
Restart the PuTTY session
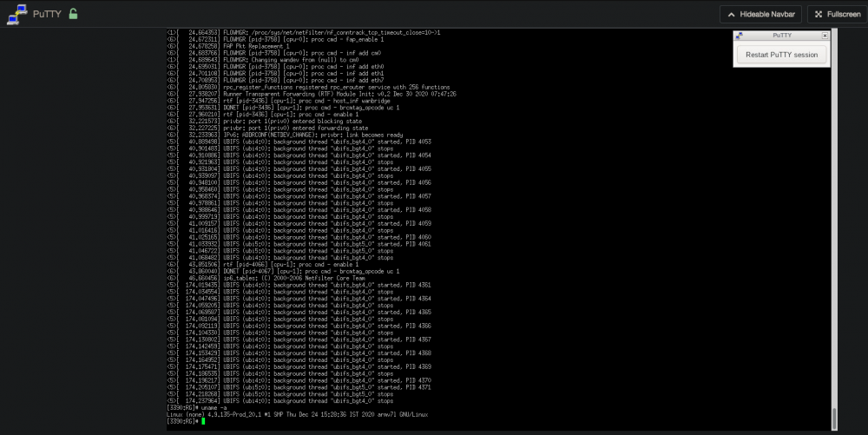coord(781,55)
